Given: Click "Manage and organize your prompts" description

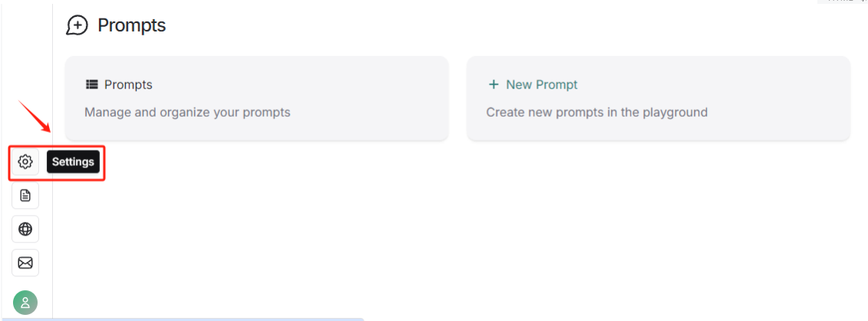Looking at the screenshot, I should click(187, 112).
